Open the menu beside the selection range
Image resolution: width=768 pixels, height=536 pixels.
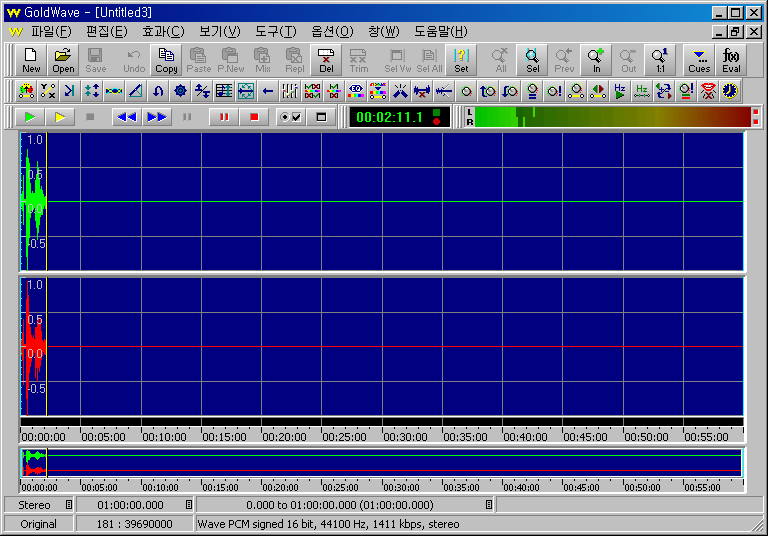[x=488, y=505]
